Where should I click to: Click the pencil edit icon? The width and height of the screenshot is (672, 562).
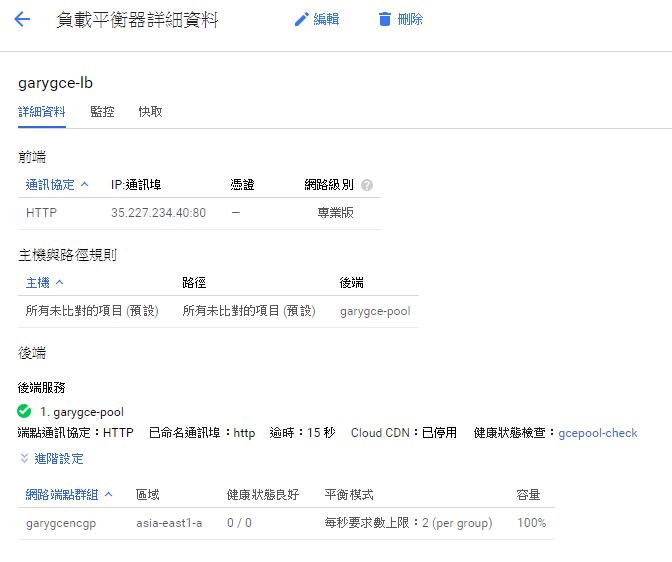[302, 19]
